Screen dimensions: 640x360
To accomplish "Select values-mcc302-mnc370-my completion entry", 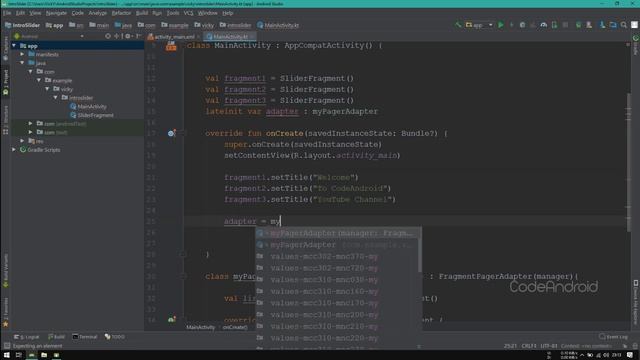I will 337,256.
